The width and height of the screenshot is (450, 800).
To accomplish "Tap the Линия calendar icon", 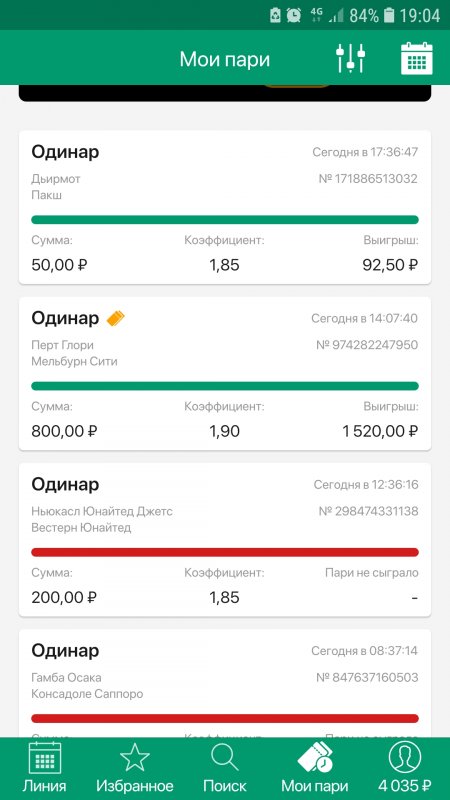I will click(44, 758).
